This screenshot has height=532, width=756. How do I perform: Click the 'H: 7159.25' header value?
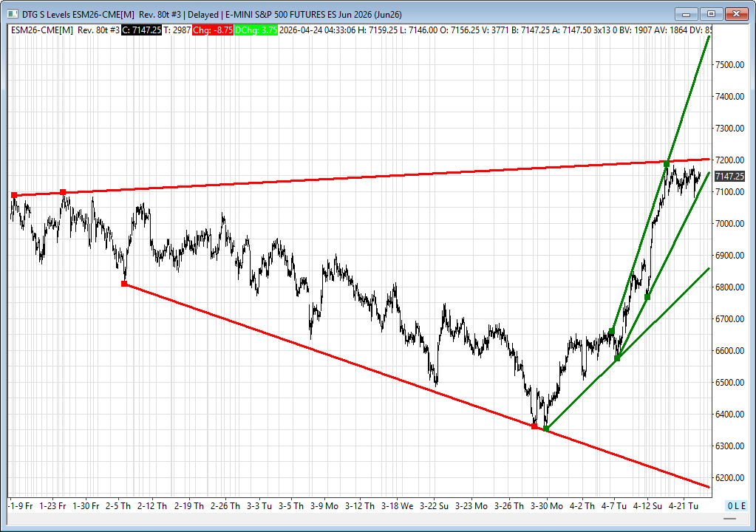point(378,30)
